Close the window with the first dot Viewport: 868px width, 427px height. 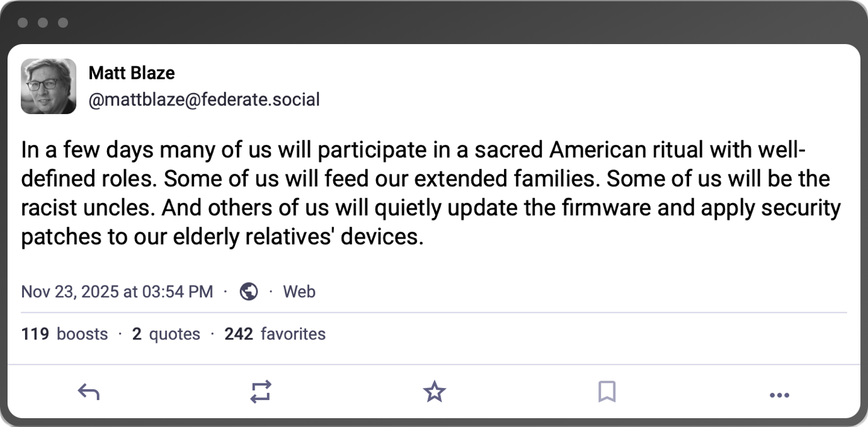pos(23,23)
